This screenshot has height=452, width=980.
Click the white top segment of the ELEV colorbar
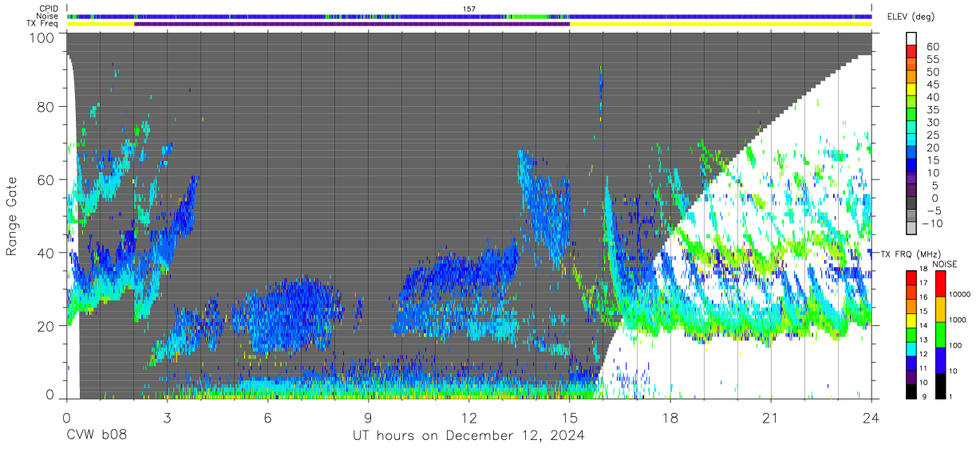(912, 37)
